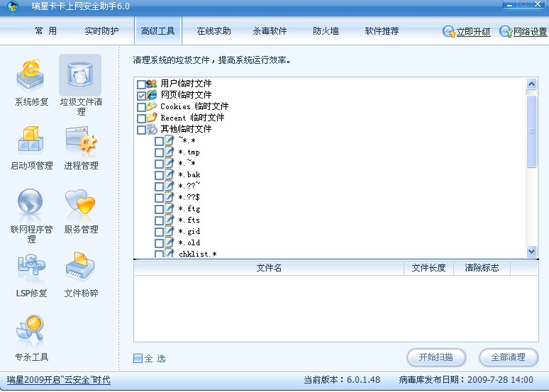Open the 防火墙 tab
The image size is (549, 392).
[326, 30]
